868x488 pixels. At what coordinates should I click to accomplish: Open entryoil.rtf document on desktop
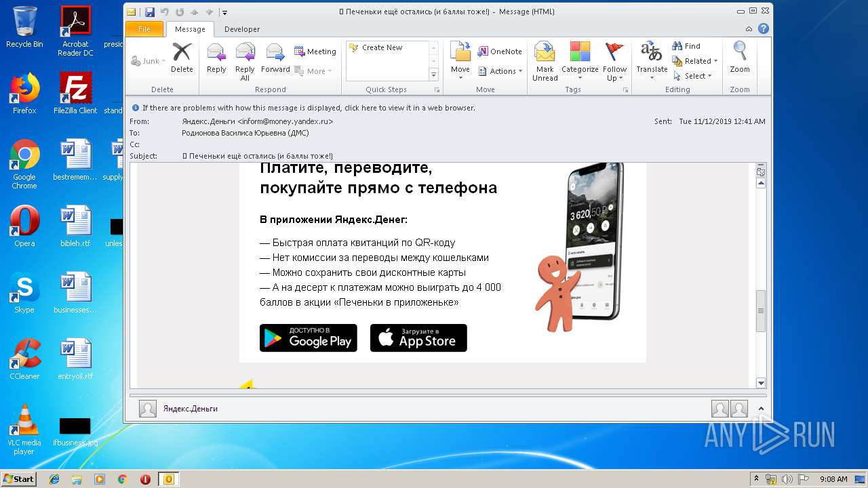(75, 359)
